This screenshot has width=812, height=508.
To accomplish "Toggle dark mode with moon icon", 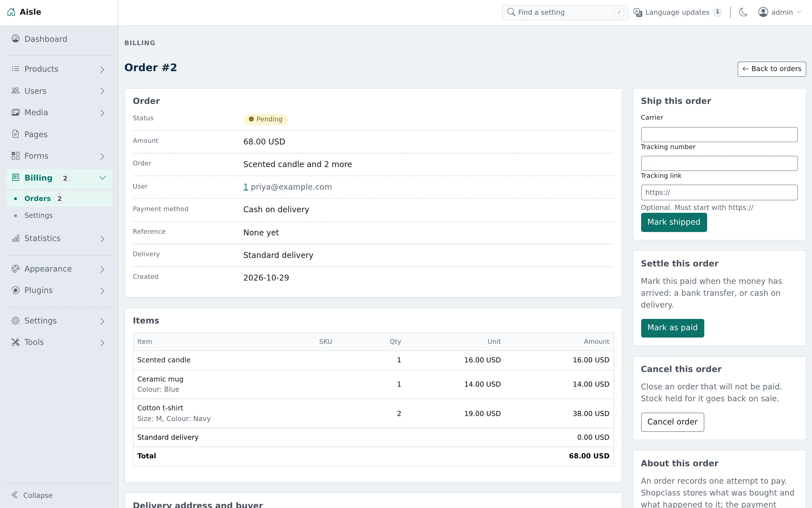I will (743, 12).
